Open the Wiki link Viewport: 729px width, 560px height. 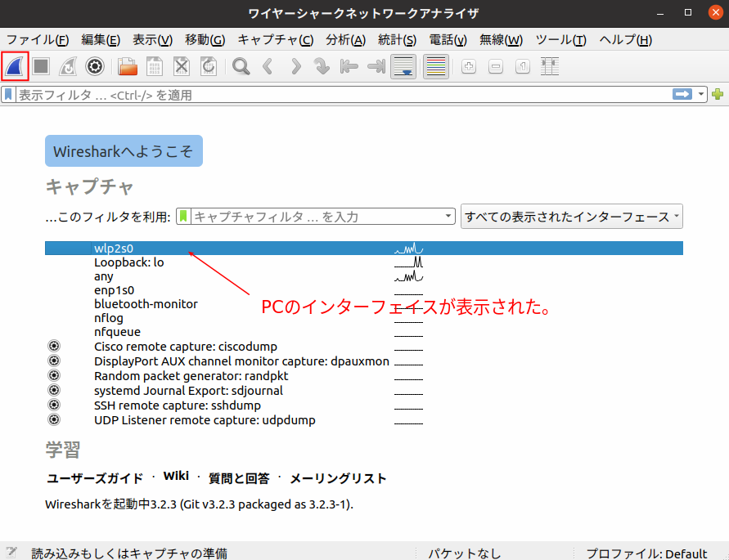(176, 477)
